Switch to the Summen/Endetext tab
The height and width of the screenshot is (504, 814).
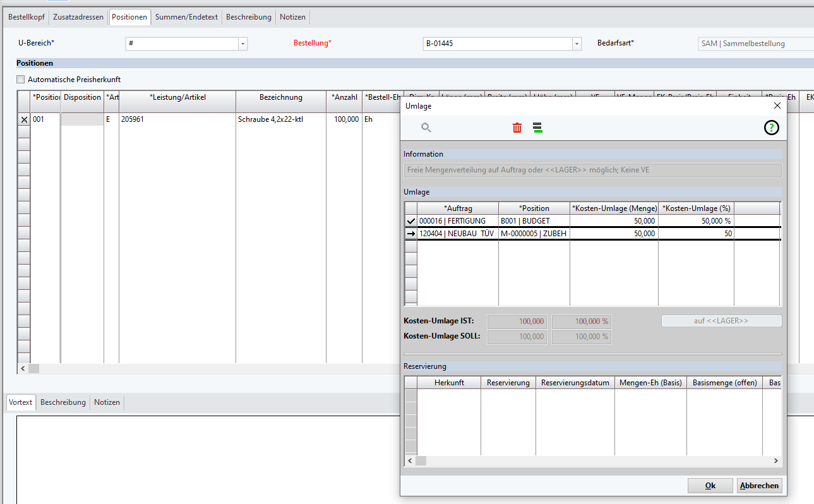pyautogui.click(x=187, y=17)
